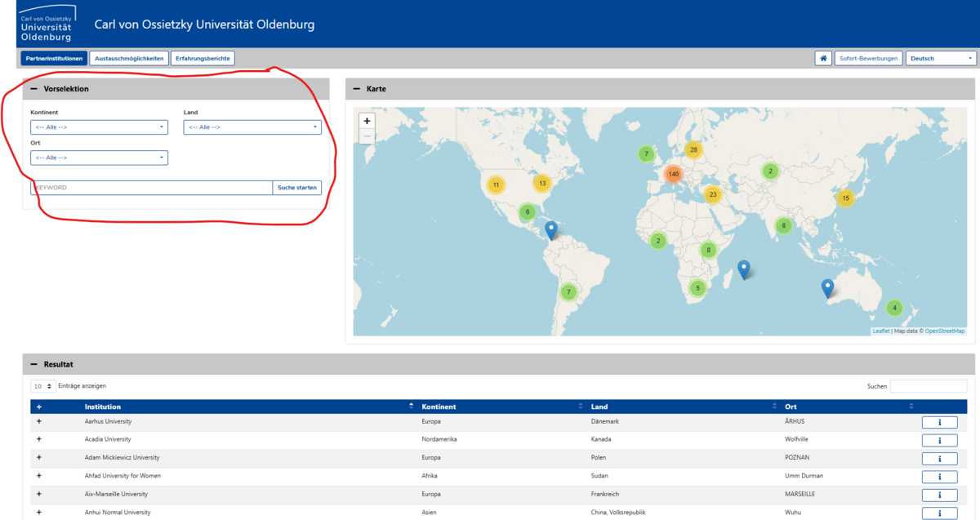Click the home icon button
The image size is (980, 520).
pos(823,59)
